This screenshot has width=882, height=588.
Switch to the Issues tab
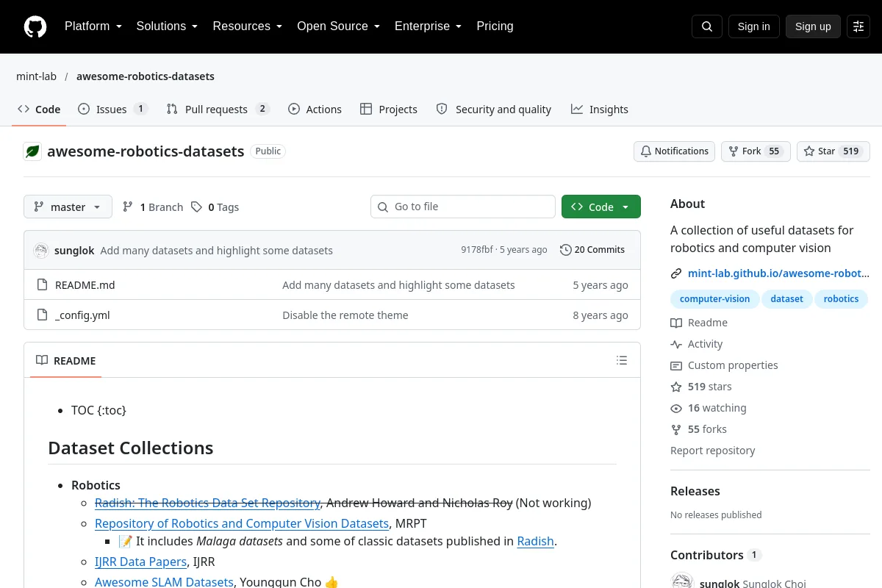(x=113, y=110)
